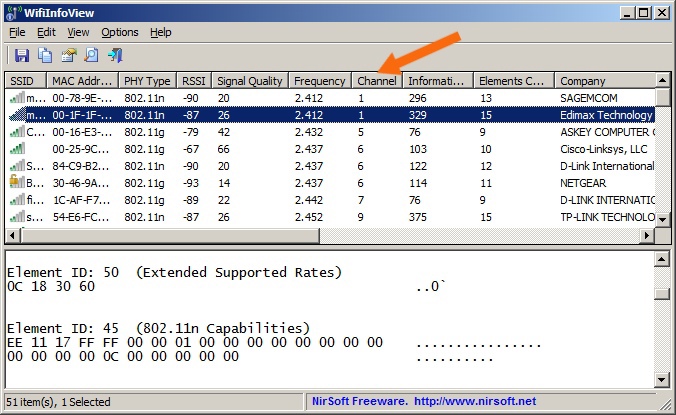The height and width of the screenshot is (415, 676).
Task: Click the Save Selected Items toolbar icon
Action: (x=22, y=56)
